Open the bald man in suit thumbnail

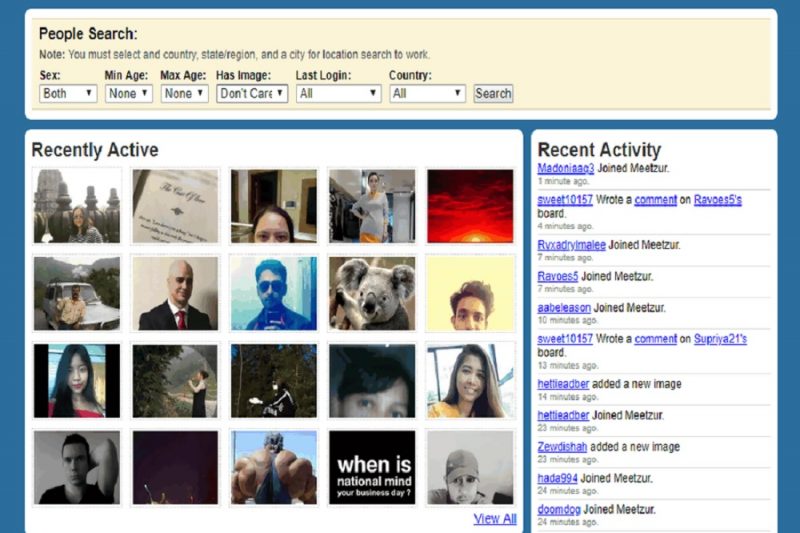pyautogui.click(x=175, y=293)
